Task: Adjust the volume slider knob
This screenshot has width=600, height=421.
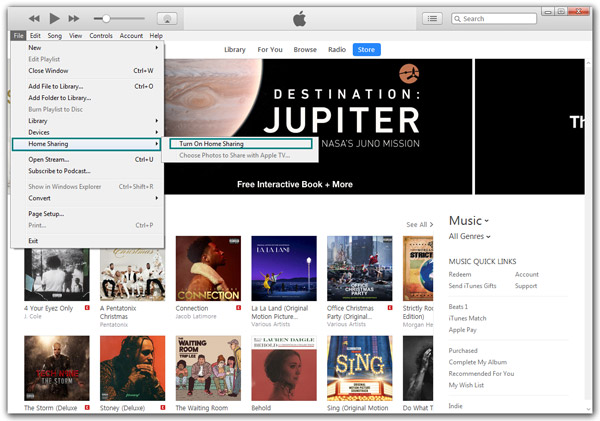Action: point(106,18)
